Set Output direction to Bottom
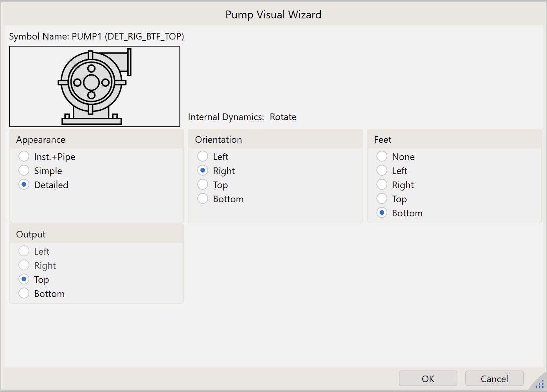Screen dimensions: 547x392 [24, 293]
